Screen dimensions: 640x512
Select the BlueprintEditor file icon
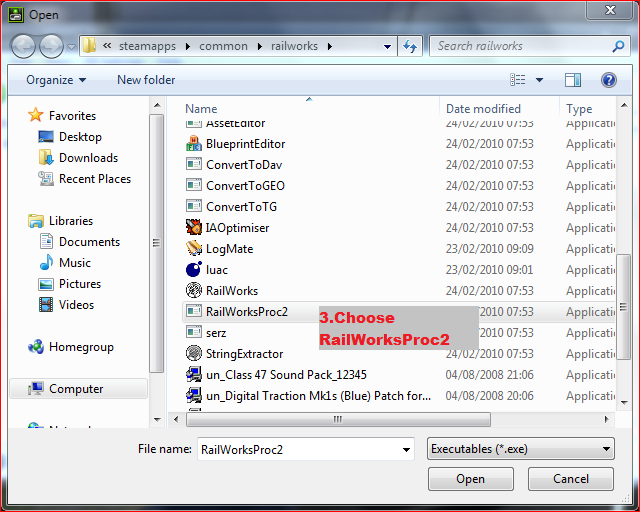pos(194,144)
